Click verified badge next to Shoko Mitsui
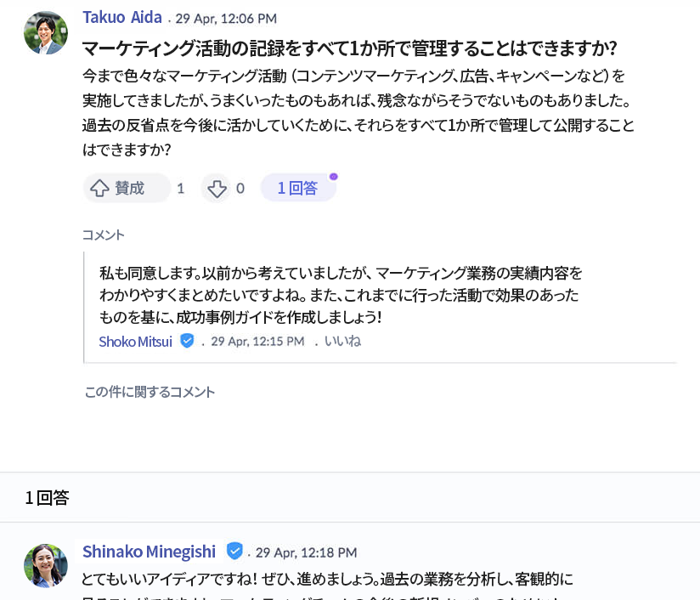The width and height of the screenshot is (700, 600). pos(187,341)
